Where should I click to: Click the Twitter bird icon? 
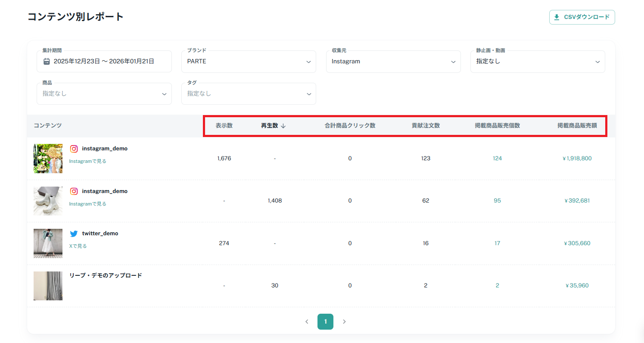74,234
